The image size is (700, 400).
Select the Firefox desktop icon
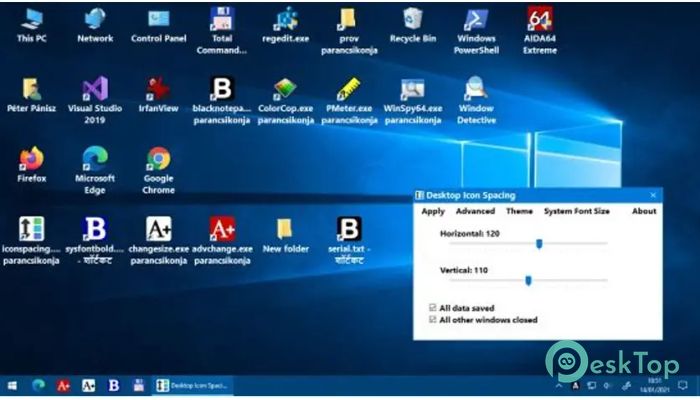[x=32, y=164]
